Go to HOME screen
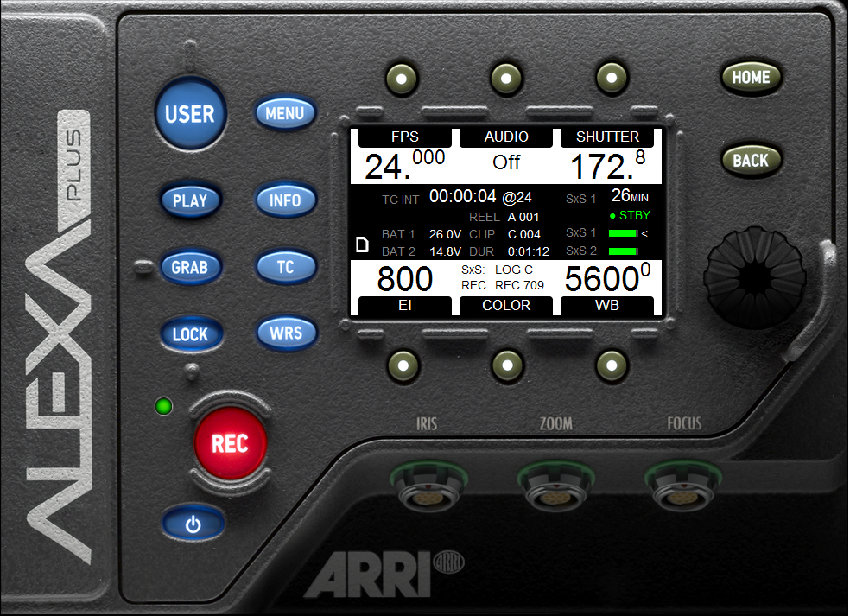Image resolution: width=850 pixels, height=616 pixels. click(x=752, y=78)
